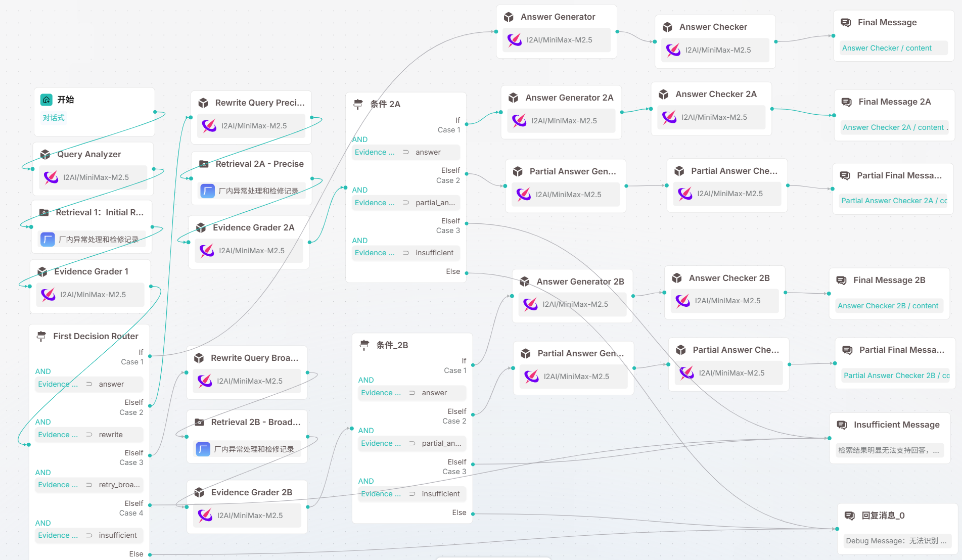
Task: Select the Evidence Grader 2A node icon
Action: [x=201, y=227]
